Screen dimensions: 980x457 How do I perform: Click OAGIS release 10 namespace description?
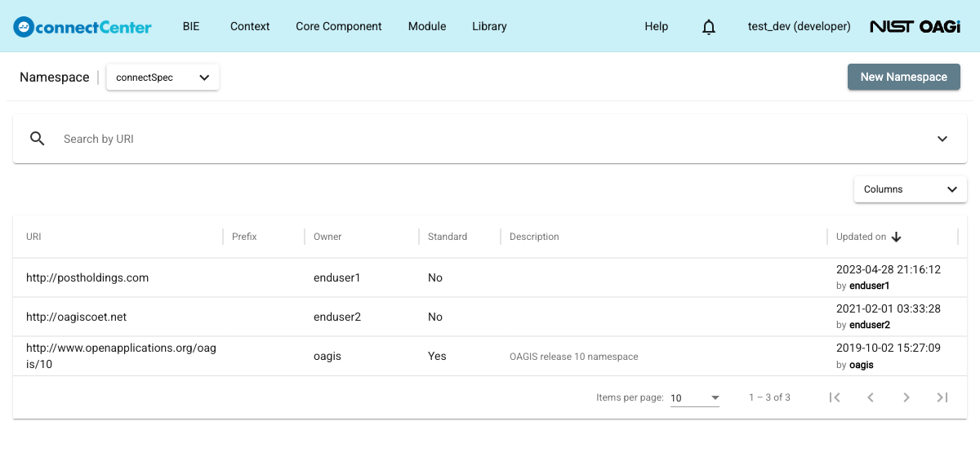[x=574, y=357]
